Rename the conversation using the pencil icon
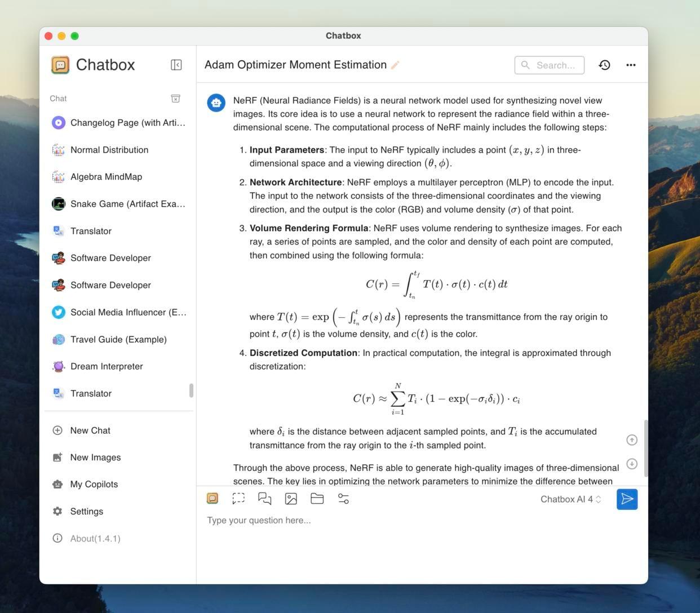 (x=395, y=65)
